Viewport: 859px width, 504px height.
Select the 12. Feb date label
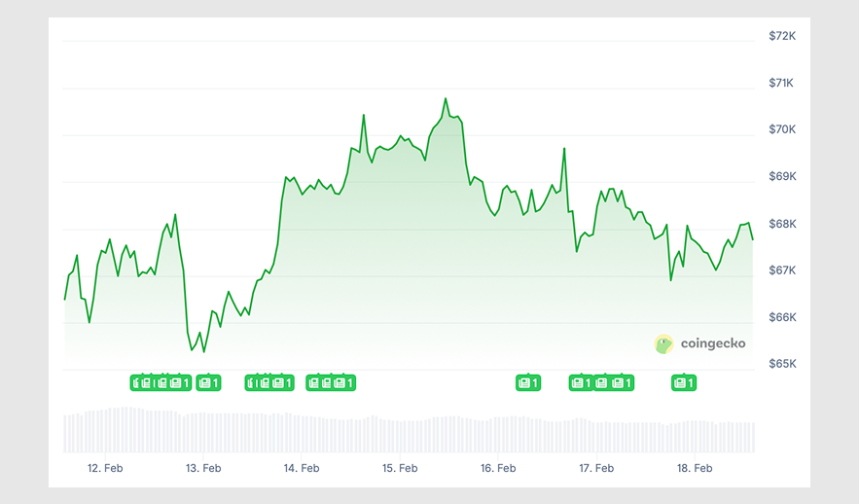pyautogui.click(x=105, y=468)
